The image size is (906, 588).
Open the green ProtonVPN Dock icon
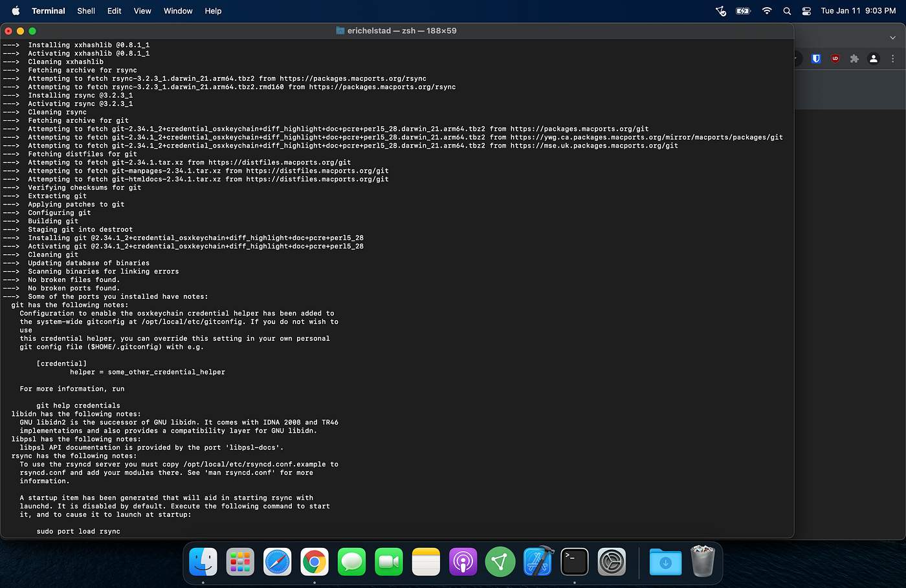tap(500, 561)
